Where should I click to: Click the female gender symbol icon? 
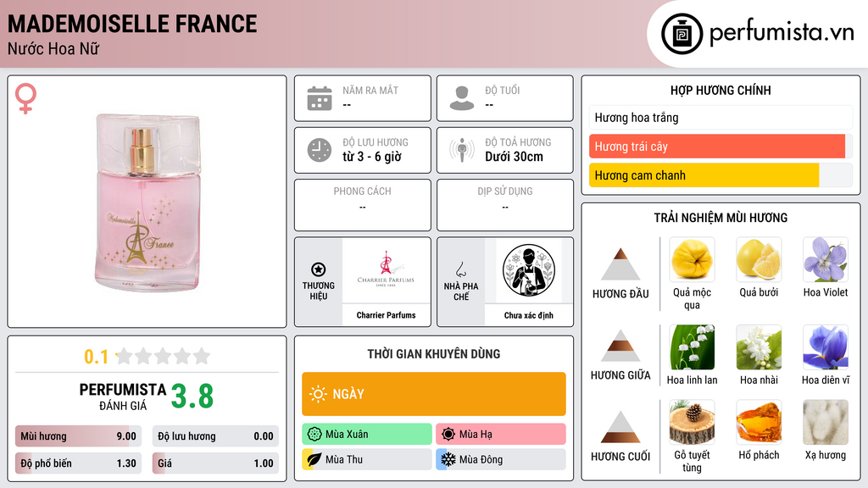click(x=25, y=98)
